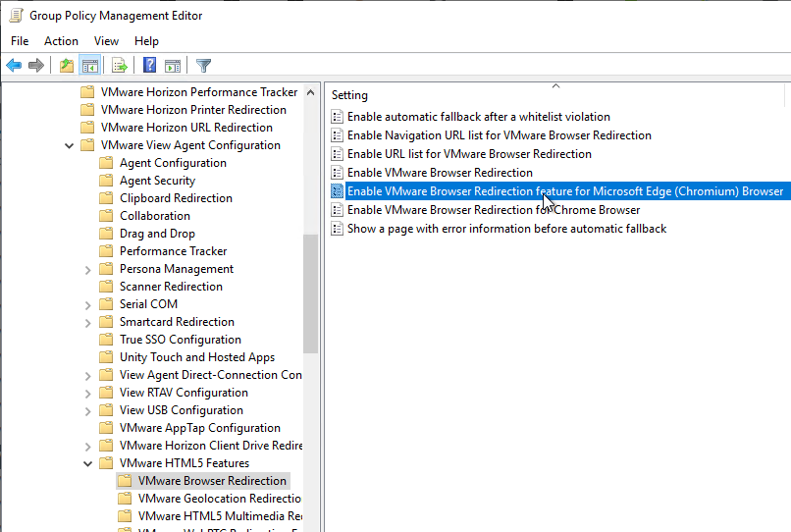Select the VMware Geolocation Redirection folder

pos(220,499)
